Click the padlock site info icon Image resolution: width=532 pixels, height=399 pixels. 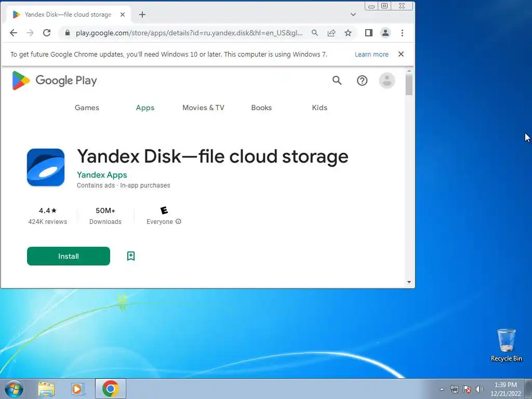[68, 33]
